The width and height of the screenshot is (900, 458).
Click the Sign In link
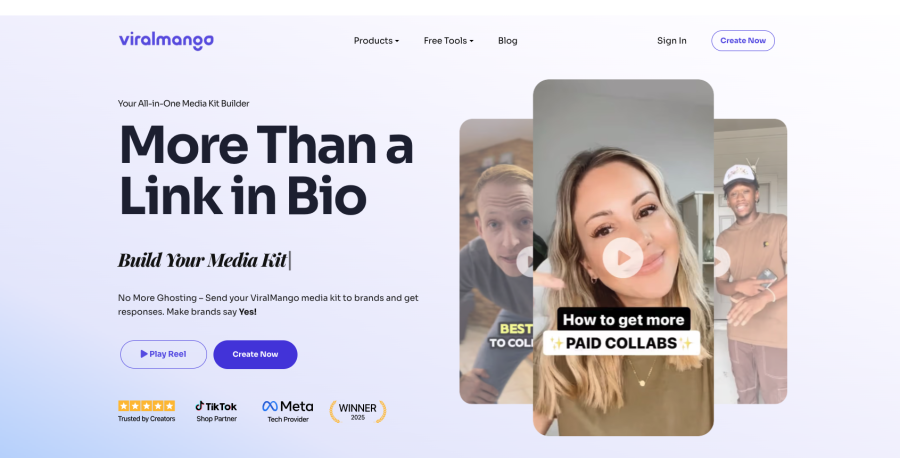tap(672, 41)
